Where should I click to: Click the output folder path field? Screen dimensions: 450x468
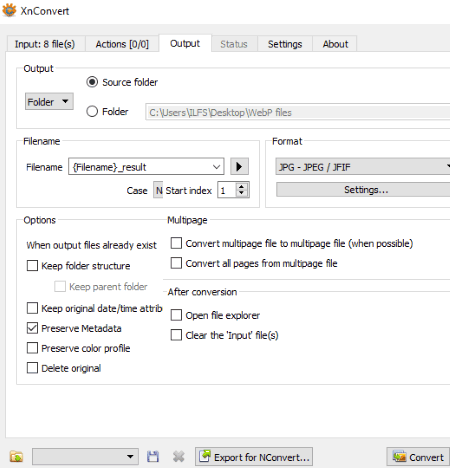click(298, 112)
